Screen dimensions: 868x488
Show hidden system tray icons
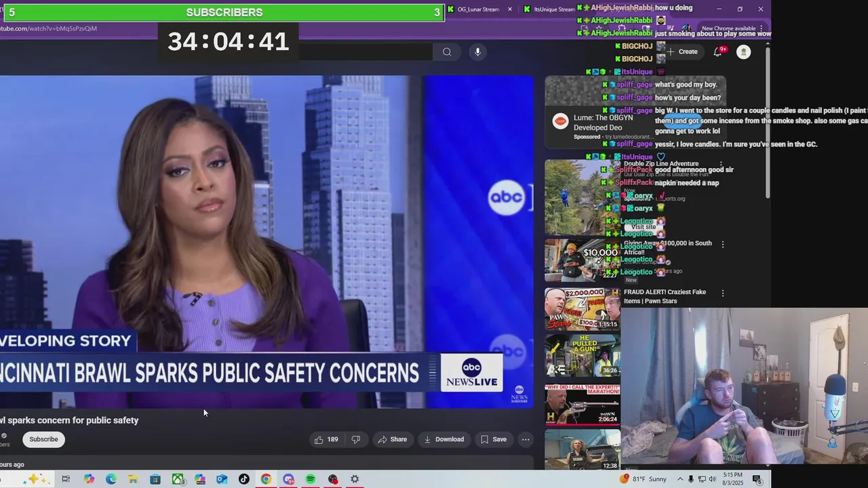680,479
